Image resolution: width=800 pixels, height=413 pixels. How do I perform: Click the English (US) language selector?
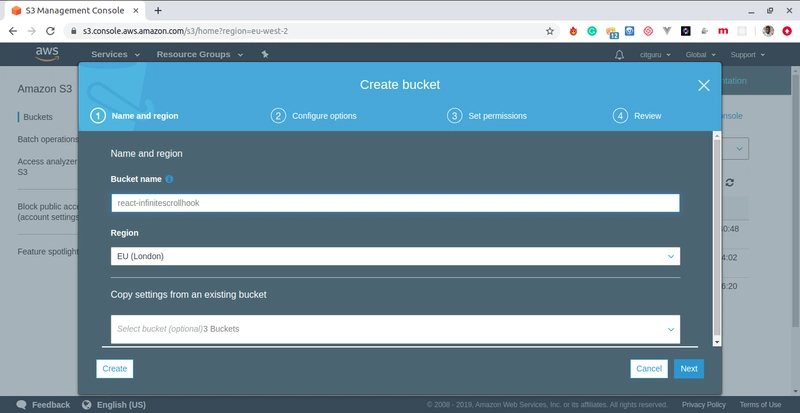(121, 405)
